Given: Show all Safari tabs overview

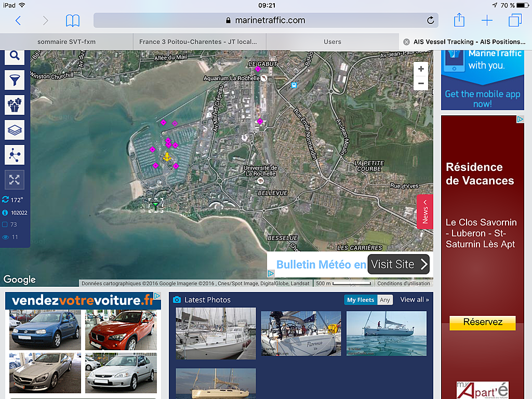Looking at the screenshot, I should pyautogui.click(x=515, y=20).
